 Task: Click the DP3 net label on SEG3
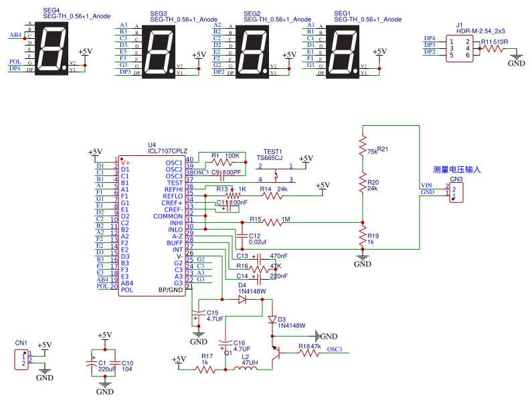[x=125, y=72]
